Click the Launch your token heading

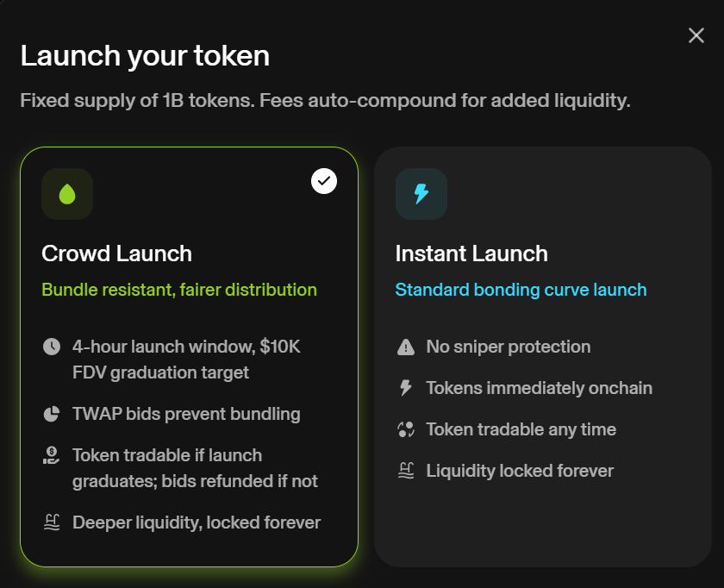[x=145, y=56]
